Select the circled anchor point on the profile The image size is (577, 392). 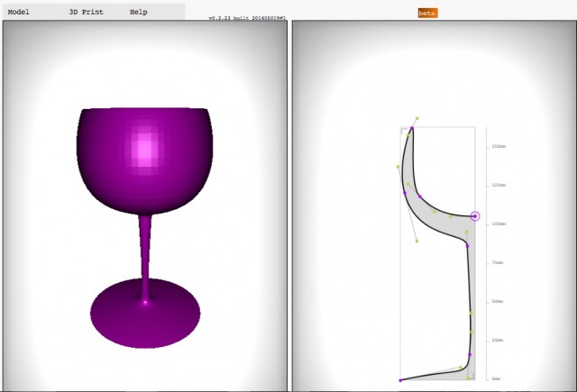[x=475, y=216]
